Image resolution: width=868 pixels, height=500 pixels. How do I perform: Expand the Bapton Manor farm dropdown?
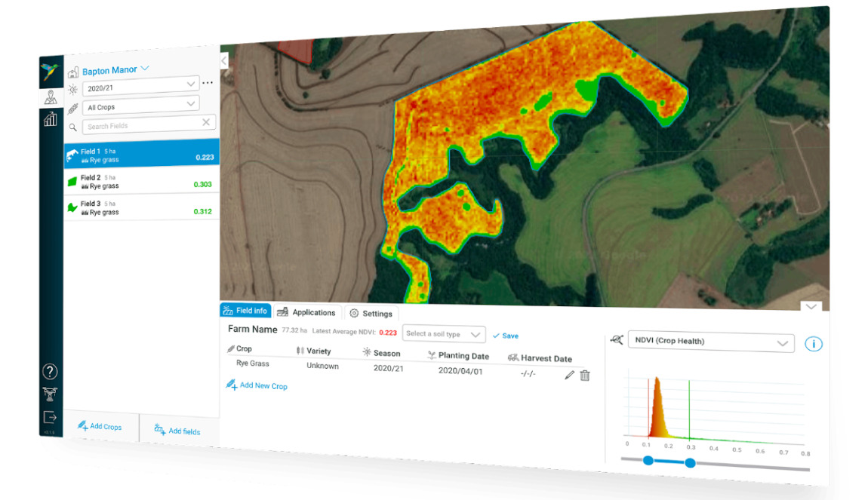click(x=144, y=69)
